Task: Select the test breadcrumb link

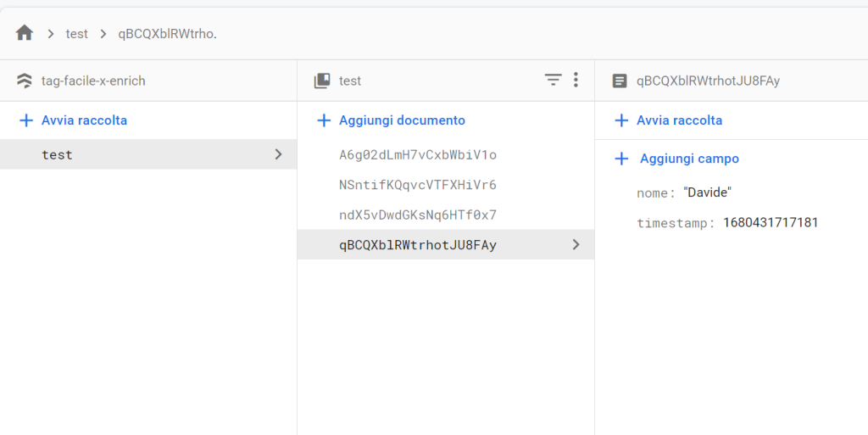Action: [x=77, y=34]
